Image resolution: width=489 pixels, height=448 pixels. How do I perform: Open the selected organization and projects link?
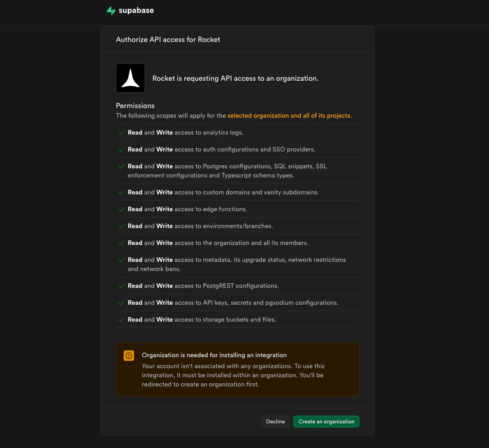pyautogui.click(x=290, y=115)
